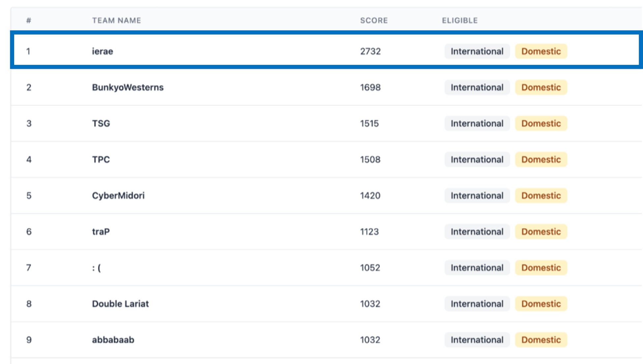Image resolution: width=643 pixels, height=364 pixels.
Task: Click abbabaab's International badge
Action: (477, 340)
